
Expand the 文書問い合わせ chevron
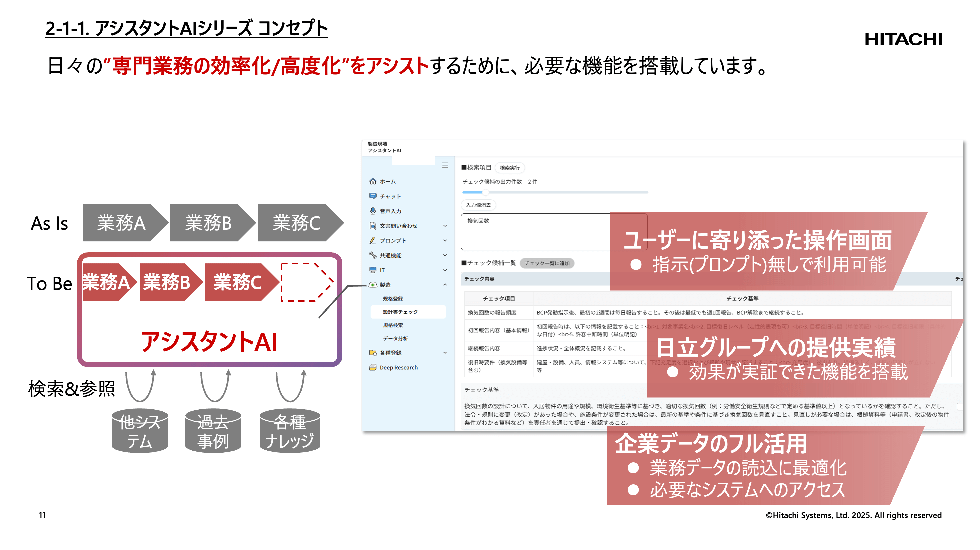click(445, 226)
